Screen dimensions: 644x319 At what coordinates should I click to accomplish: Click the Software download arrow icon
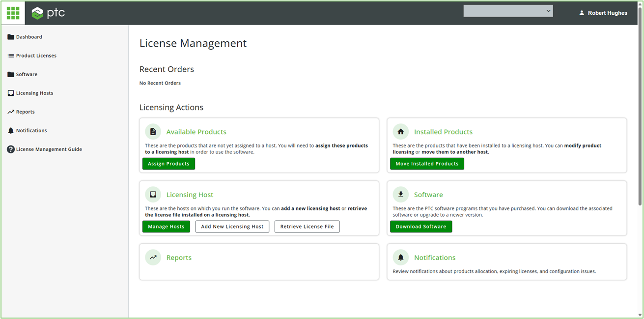pos(400,195)
